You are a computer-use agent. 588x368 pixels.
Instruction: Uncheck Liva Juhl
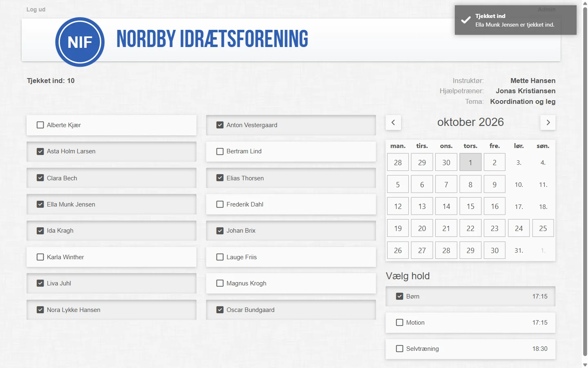(111, 283)
